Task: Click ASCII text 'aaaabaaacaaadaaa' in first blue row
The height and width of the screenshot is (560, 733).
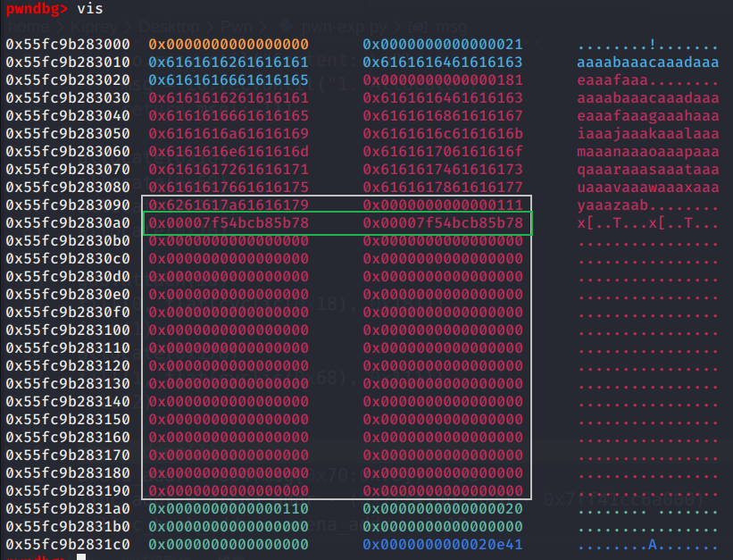Action: pos(648,63)
